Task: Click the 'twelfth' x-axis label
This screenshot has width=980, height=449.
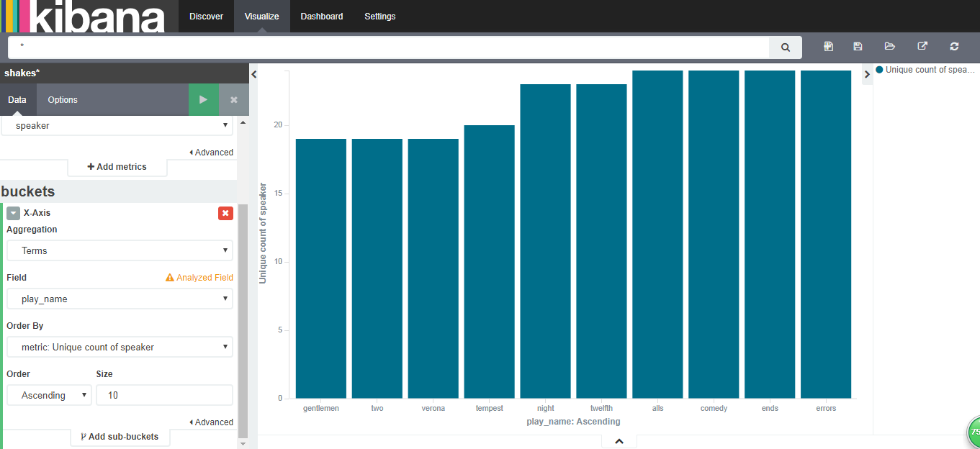Action: 601,409
